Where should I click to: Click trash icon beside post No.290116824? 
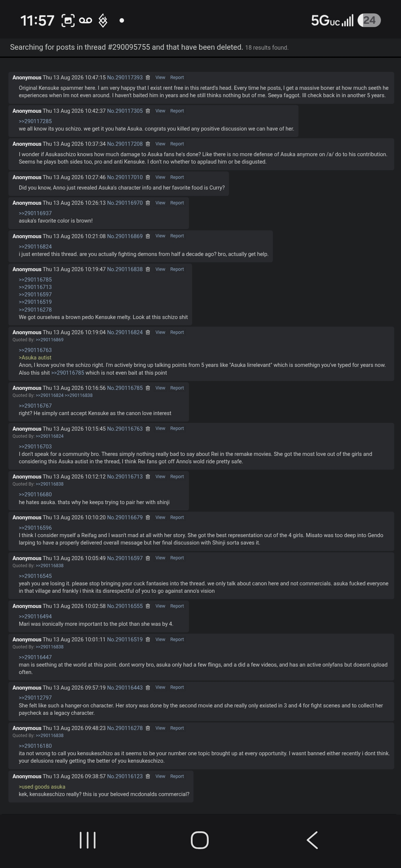coord(148,332)
